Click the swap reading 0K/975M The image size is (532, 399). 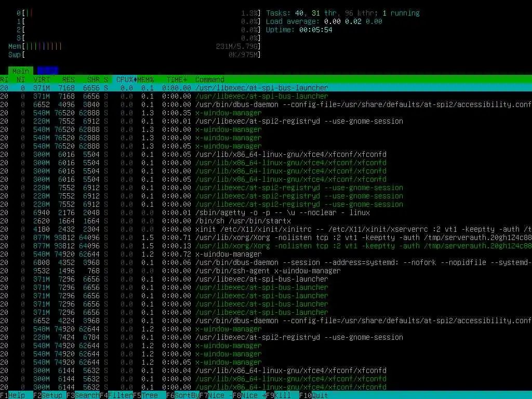tap(243, 55)
